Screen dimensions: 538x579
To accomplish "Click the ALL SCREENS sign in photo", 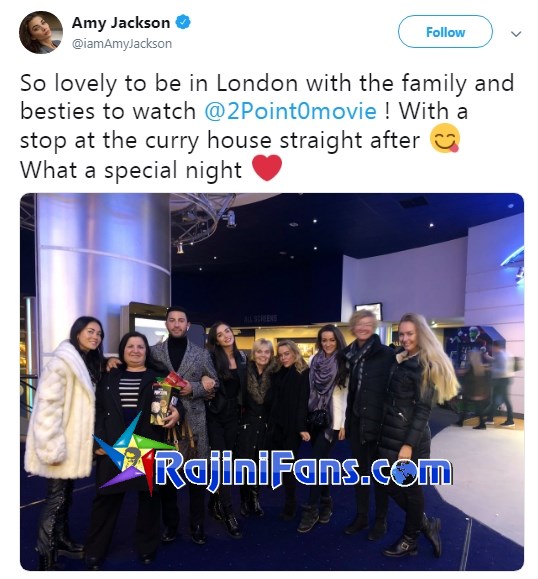I will pos(261,318).
